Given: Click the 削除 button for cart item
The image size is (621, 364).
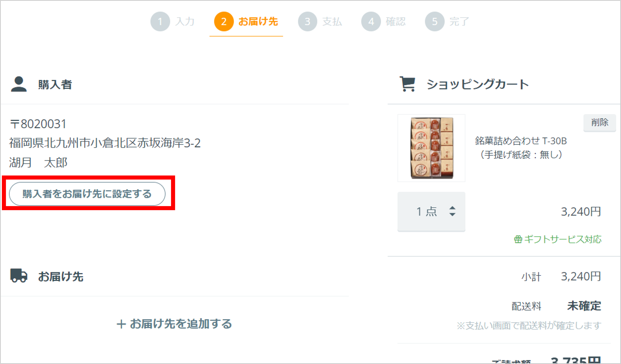Looking at the screenshot, I should click(x=600, y=122).
